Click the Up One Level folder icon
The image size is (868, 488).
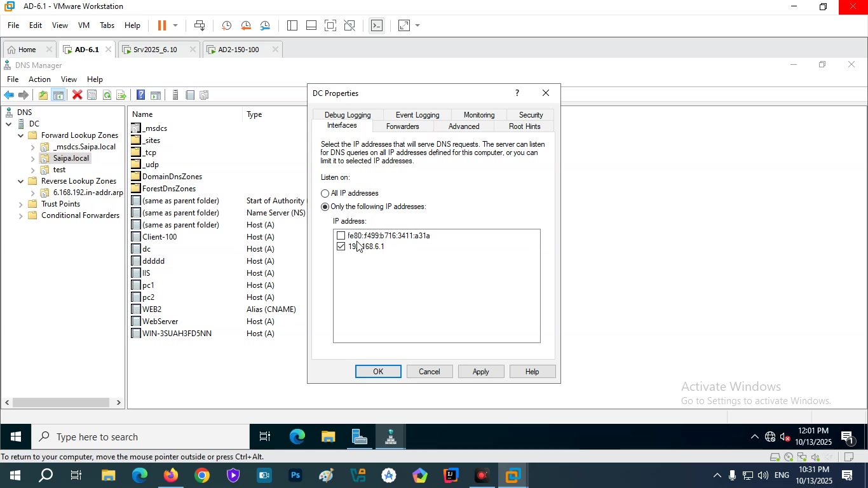point(43,95)
